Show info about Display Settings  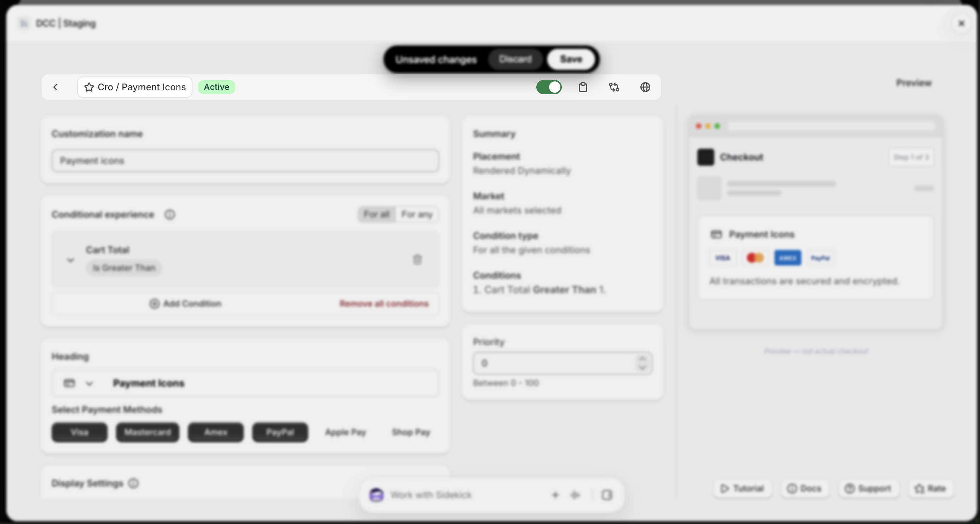tap(133, 483)
